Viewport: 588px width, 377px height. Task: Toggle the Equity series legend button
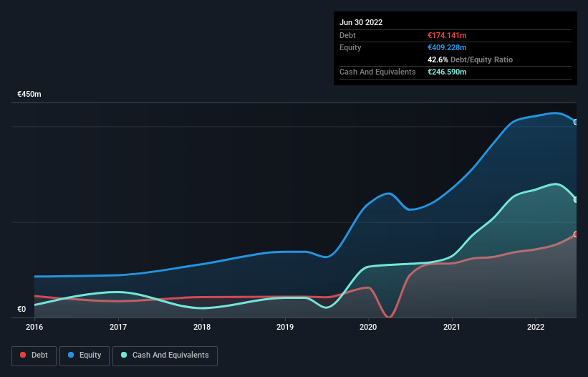85,355
